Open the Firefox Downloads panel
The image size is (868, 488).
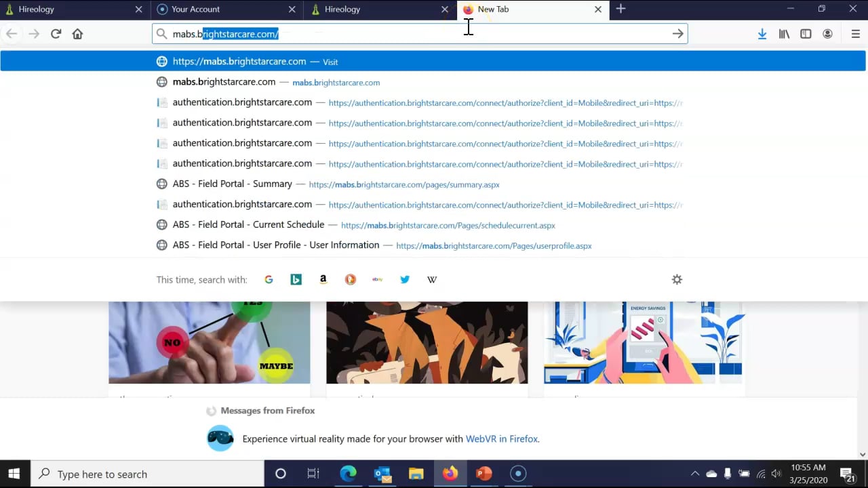[x=762, y=34]
